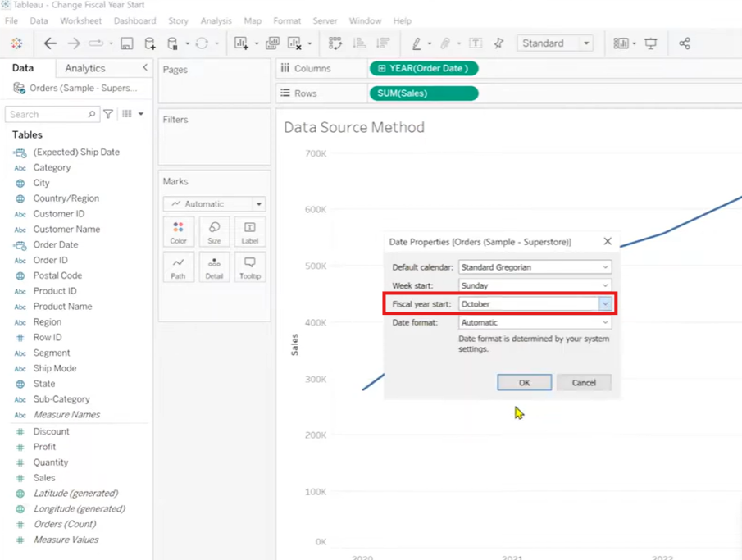Viewport: 742px width, 560px height.
Task: Collapse the Data pane with the chevron
Action: 145,68
